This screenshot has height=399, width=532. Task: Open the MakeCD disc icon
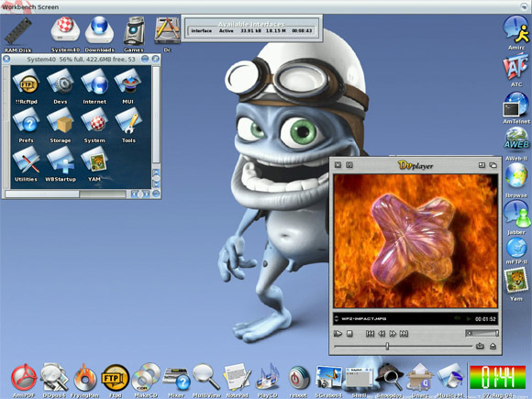146,377
